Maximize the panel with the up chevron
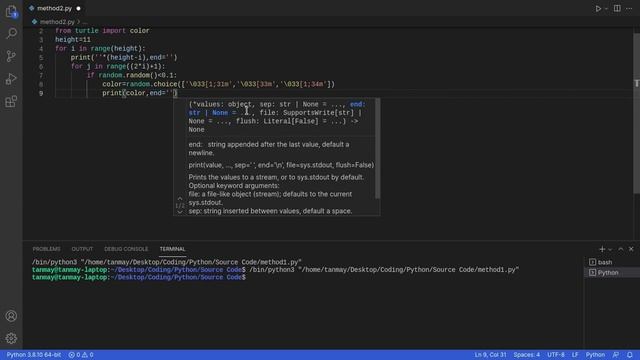The width and height of the screenshot is (640, 360). (621, 249)
